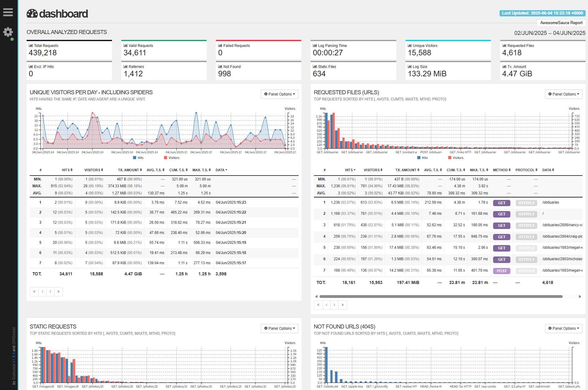
Task: Click the Failed Requests chart icon
Action: point(220,45)
